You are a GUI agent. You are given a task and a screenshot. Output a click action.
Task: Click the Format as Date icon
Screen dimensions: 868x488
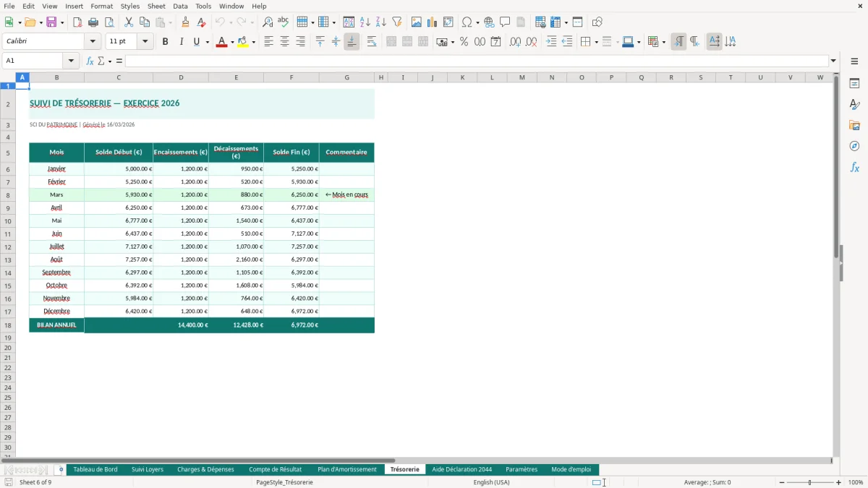point(495,42)
